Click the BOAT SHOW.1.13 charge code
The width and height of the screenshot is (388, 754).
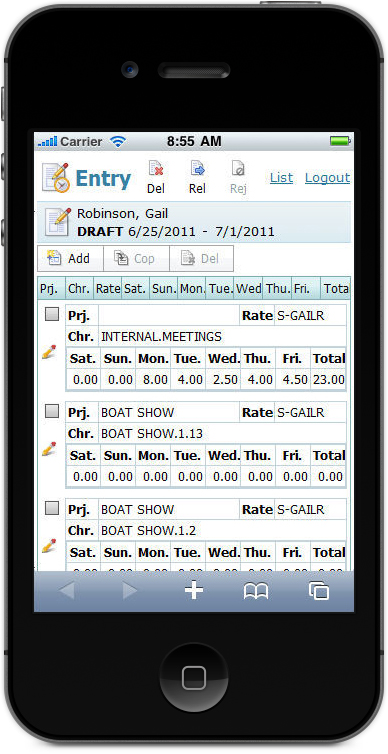point(151,434)
